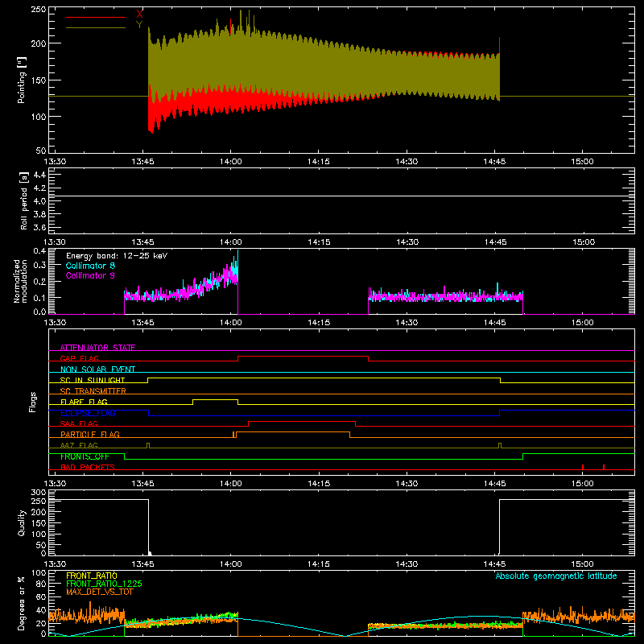Click the Flags axis title
Viewport: 644px width, 644px height.
tap(33, 402)
